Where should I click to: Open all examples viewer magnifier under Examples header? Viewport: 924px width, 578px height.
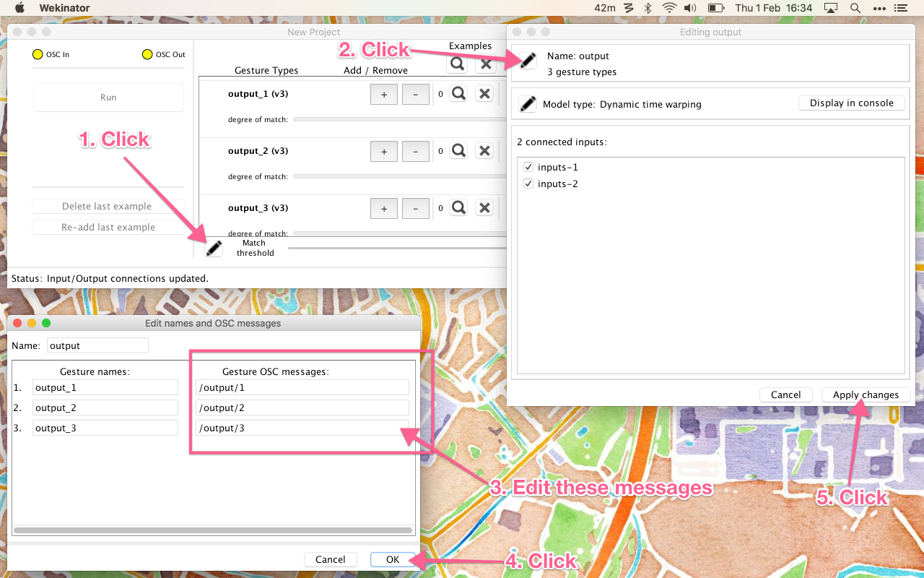pyautogui.click(x=457, y=64)
